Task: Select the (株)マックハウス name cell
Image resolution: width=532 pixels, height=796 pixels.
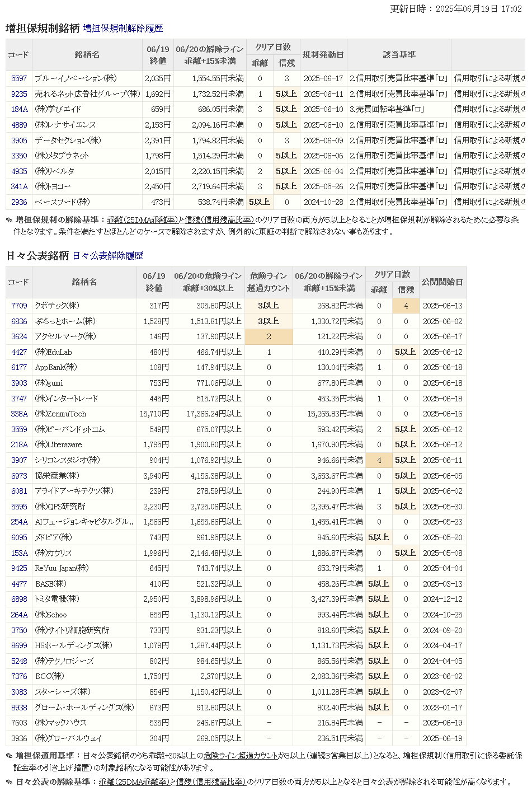Action: click(x=84, y=723)
